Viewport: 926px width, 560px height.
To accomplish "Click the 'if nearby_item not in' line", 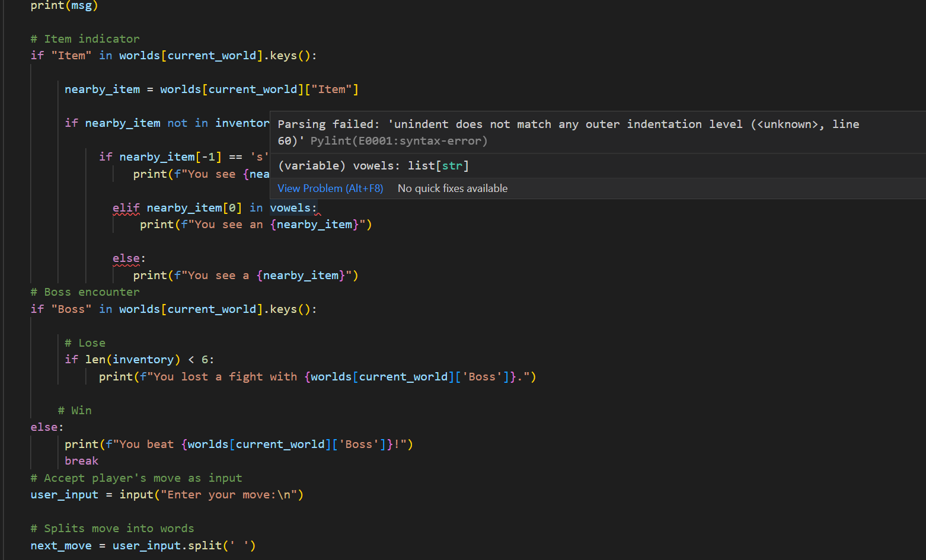I will pyautogui.click(x=167, y=123).
